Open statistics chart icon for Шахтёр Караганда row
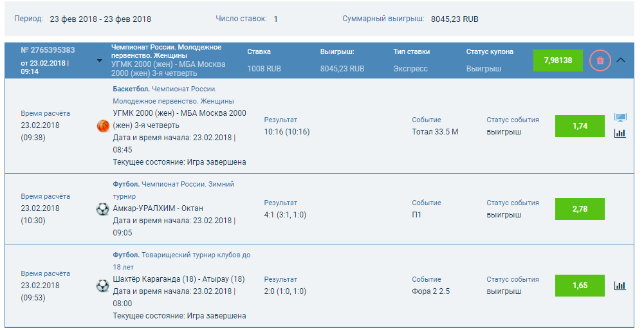This screenshot has height=330, width=644. click(620, 286)
